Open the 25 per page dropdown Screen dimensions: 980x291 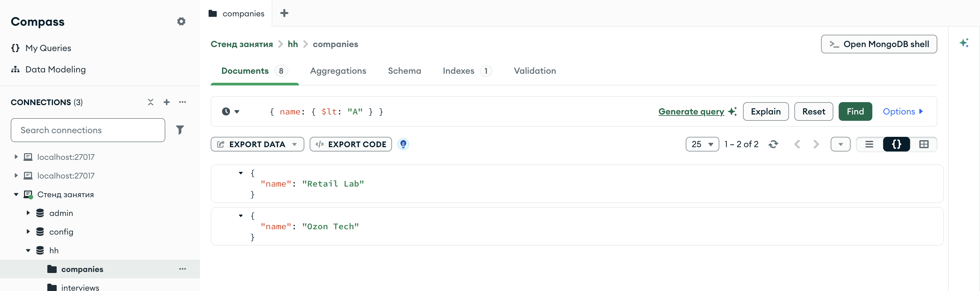pyautogui.click(x=702, y=144)
